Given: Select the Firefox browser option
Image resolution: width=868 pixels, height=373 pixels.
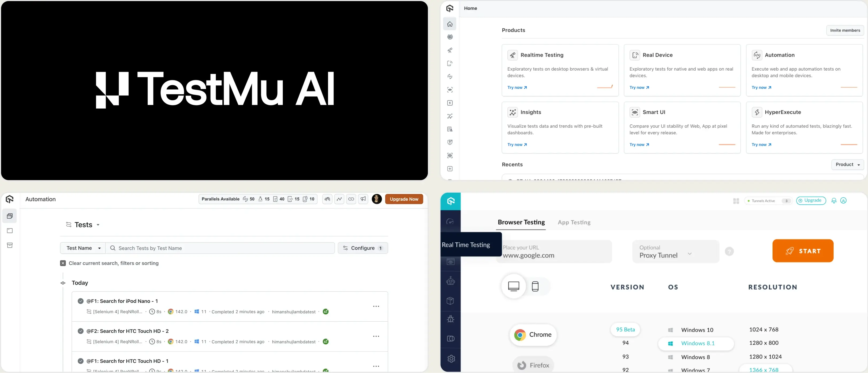Looking at the screenshot, I should 533,365.
